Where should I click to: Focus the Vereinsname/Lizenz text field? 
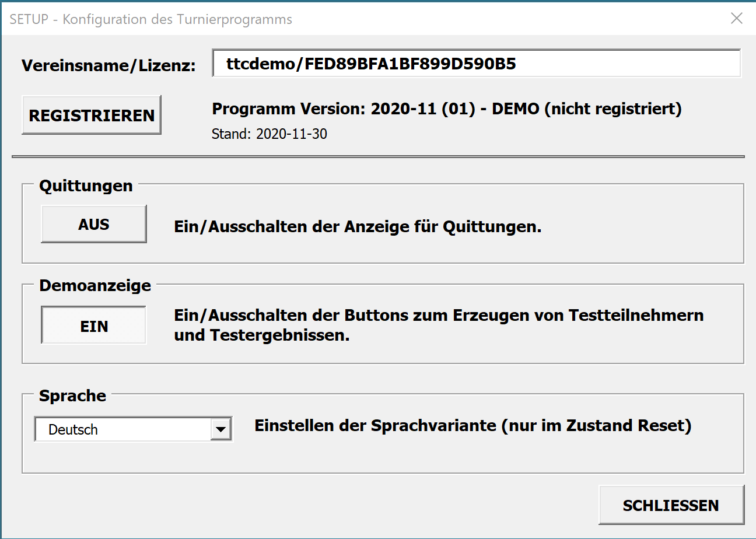476,64
